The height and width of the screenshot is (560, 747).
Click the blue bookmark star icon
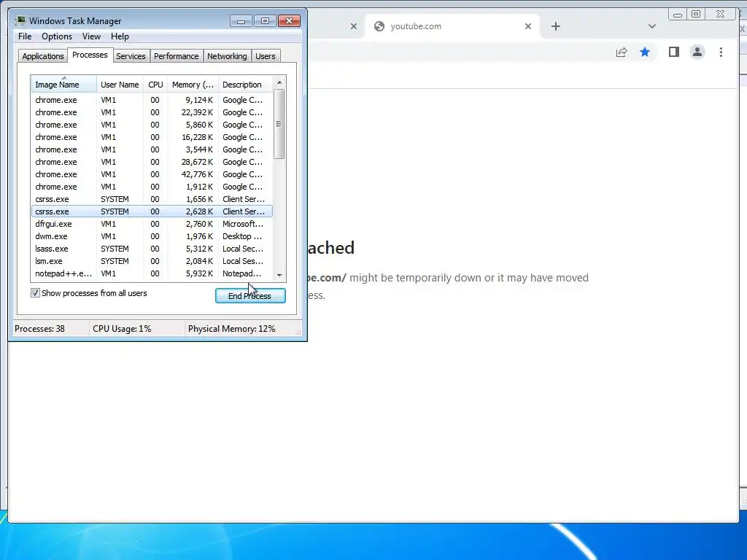pos(645,52)
